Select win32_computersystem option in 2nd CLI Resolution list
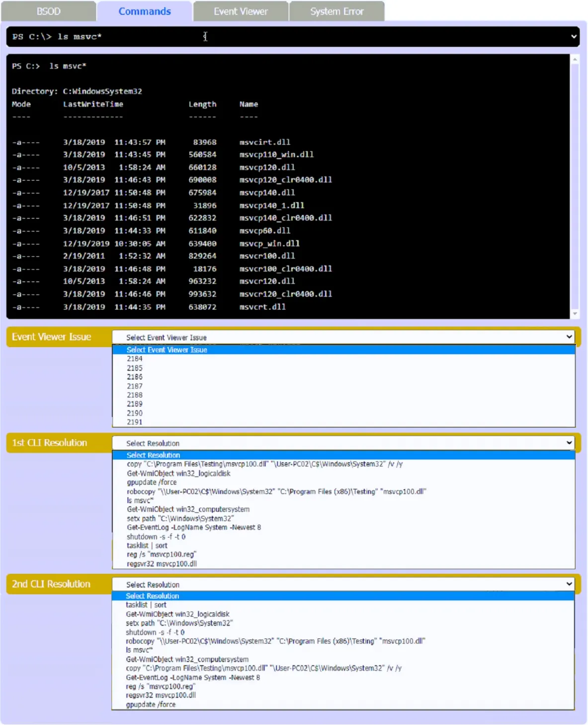Viewport: 588px width, 725px height. pos(343,659)
